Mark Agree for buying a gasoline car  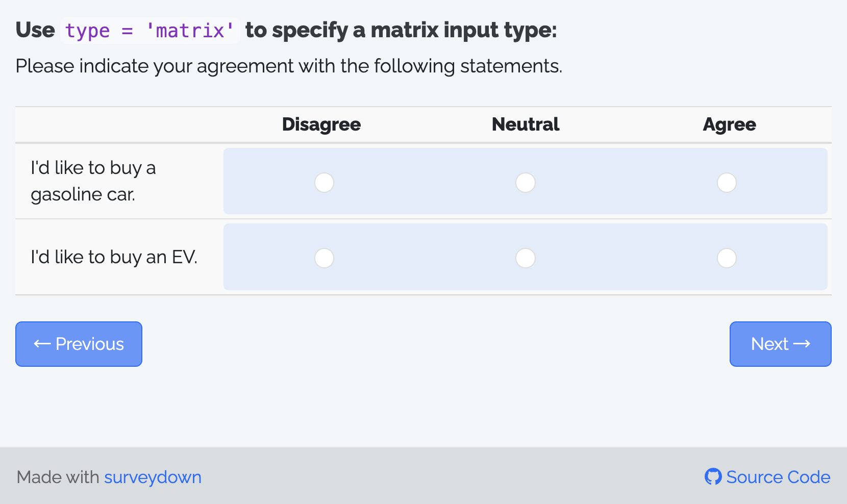click(x=727, y=183)
